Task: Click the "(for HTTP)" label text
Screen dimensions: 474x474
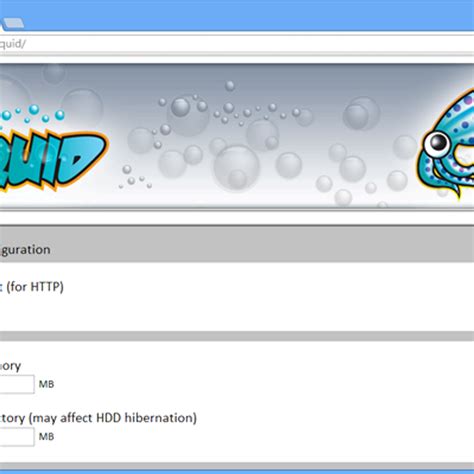Action: tap(35, 287)
